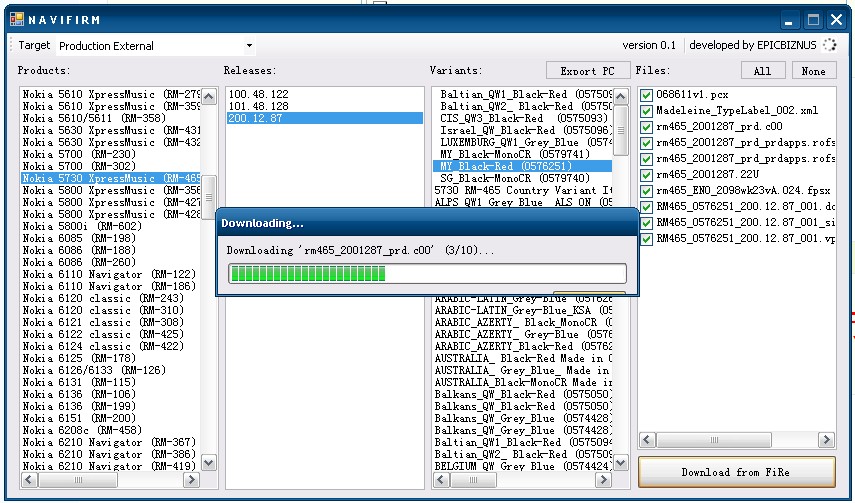Select Israel_QW_Black-Red variant

[523, 130]
